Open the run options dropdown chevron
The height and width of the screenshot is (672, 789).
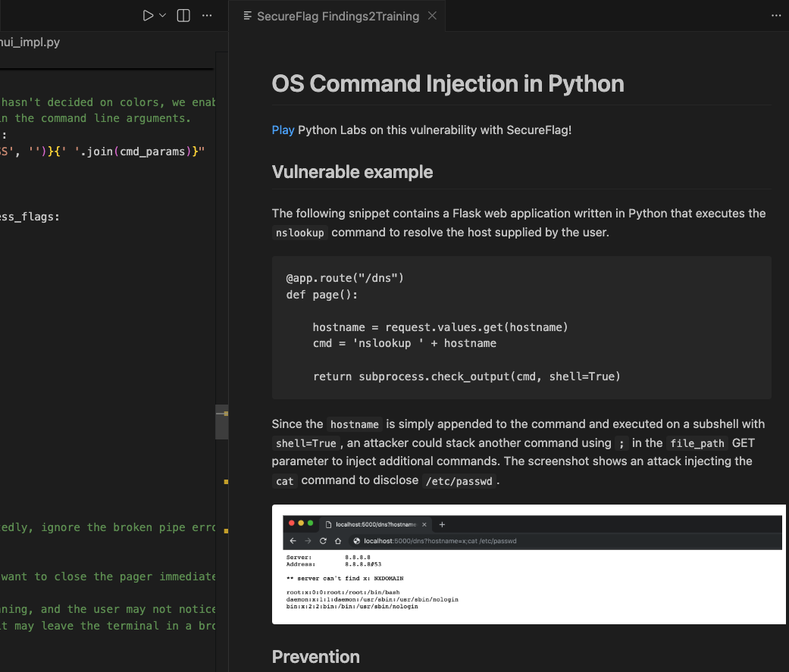162,16
